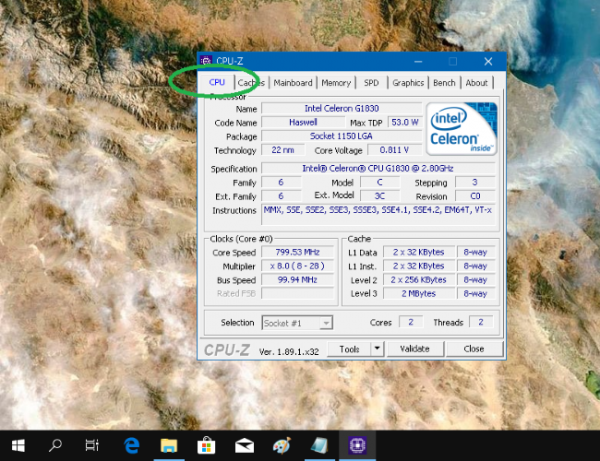
Task: Switch to the Bench tab
Action: [x=444, y=83]
